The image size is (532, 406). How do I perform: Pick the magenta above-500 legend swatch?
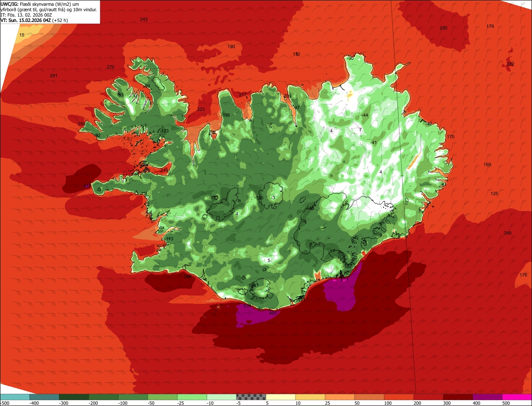(517, 397)
